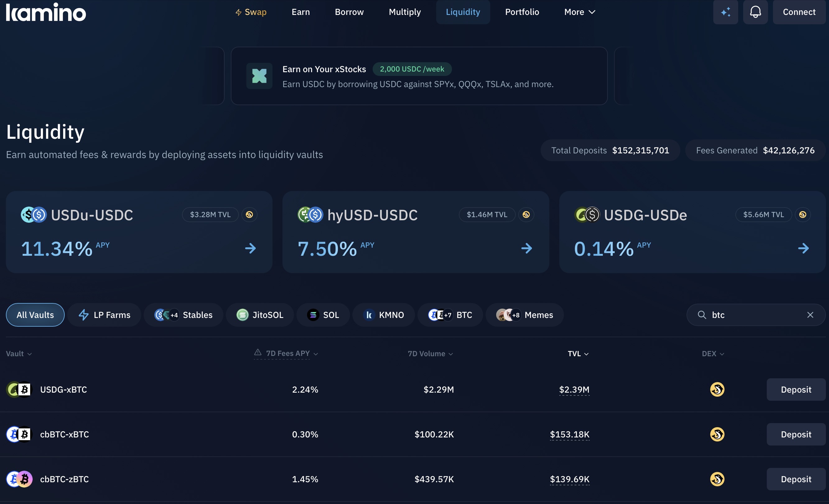This screenshot has height=504, width=829.
Task: Clear the btc search query
Action: [810, 315]
